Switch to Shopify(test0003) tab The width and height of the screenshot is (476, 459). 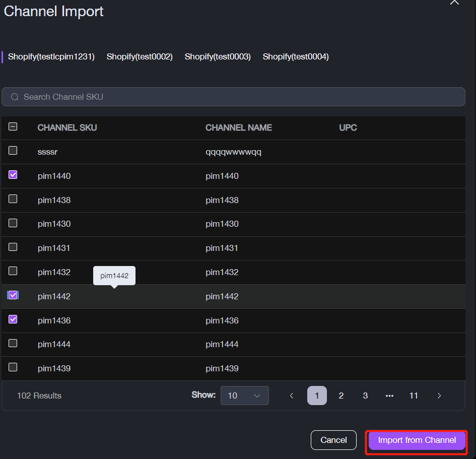[218, 57]
